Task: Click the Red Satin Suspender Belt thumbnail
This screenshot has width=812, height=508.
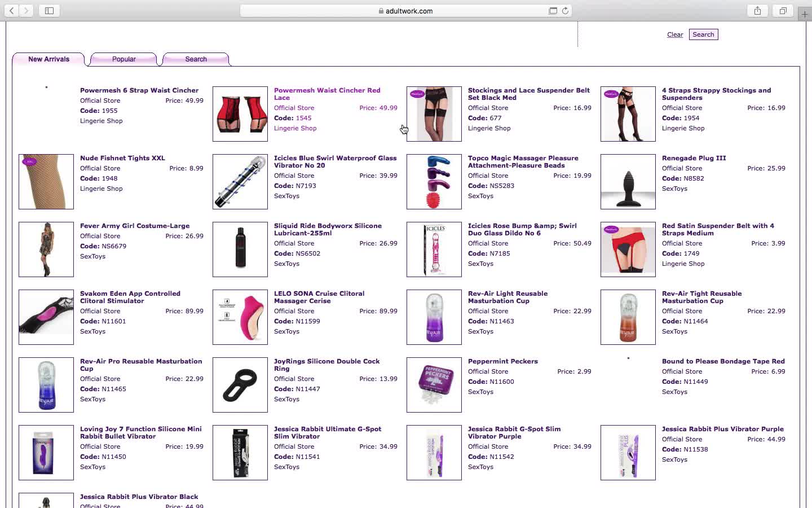Action: click(x=628, y=249)
